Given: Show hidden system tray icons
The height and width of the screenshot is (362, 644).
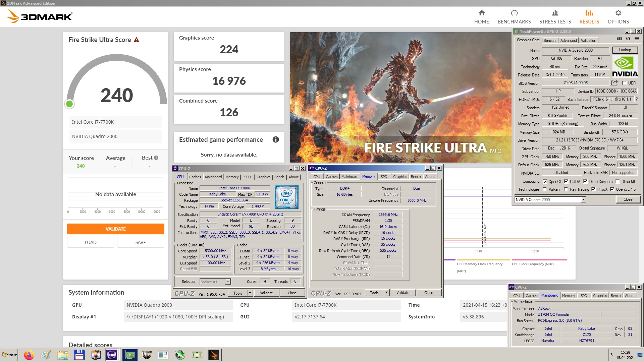Looking at the screenshot, I should click(611, 354).
